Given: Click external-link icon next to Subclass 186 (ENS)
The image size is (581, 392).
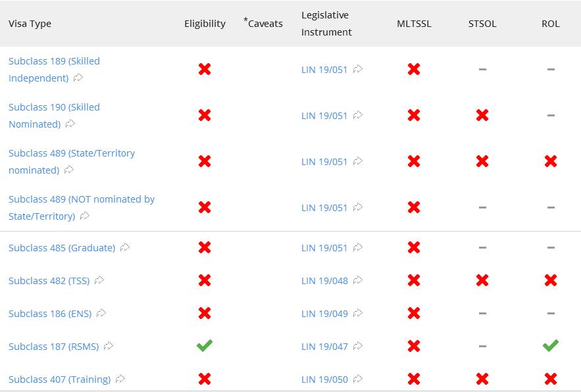Looking at the screenshot, I should click(x=101, y=313).
